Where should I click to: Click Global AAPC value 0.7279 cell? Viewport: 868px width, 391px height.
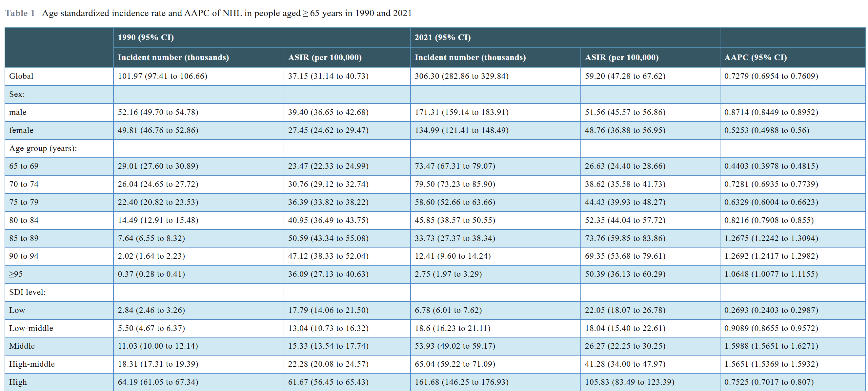[771, 76]
